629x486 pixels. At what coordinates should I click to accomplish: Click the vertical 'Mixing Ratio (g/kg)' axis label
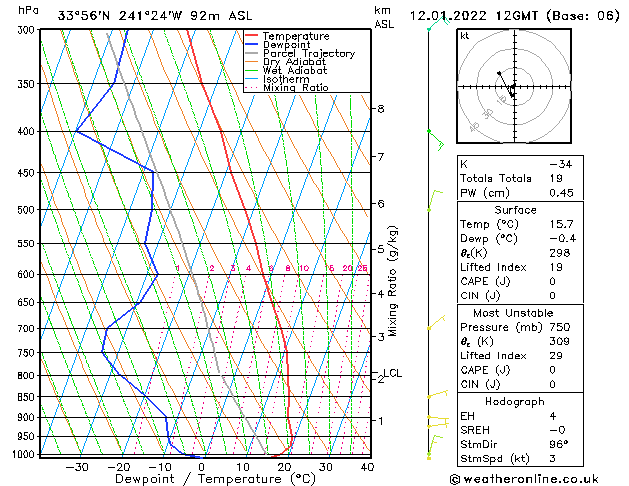click(392, 281)
